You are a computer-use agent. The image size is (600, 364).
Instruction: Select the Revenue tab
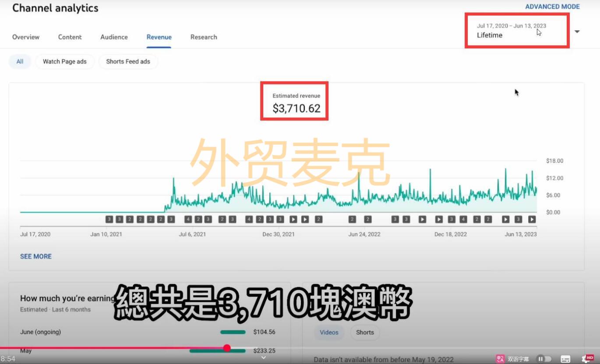click(x=159, y=37)
